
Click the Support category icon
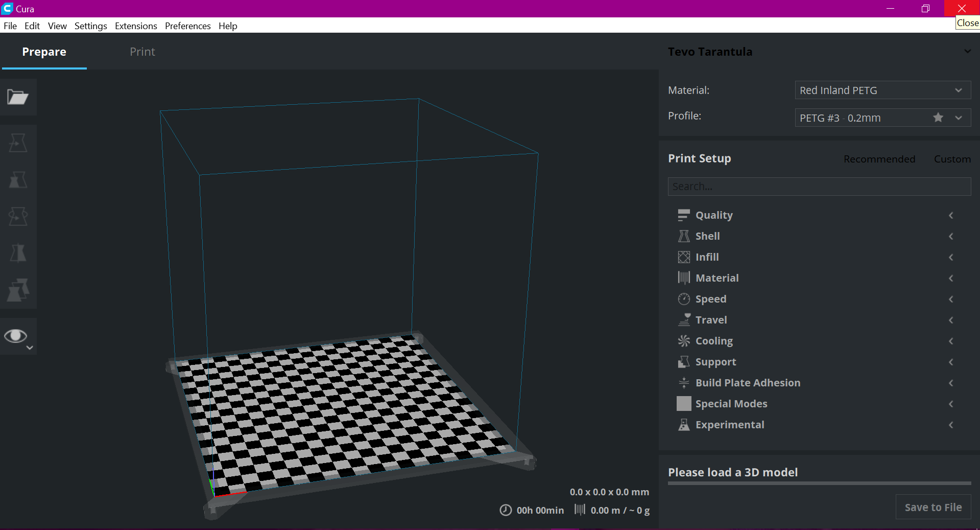[684, 362]
